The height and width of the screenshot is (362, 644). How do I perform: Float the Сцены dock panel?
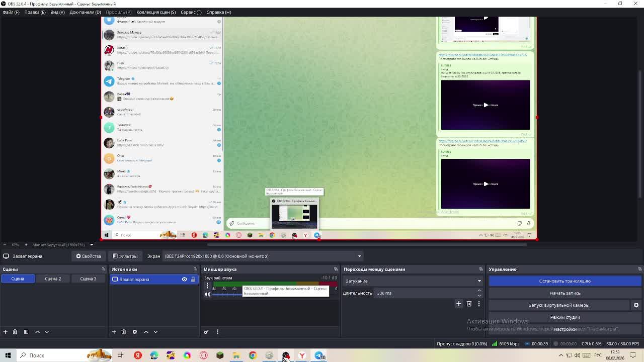coord(103,269)
